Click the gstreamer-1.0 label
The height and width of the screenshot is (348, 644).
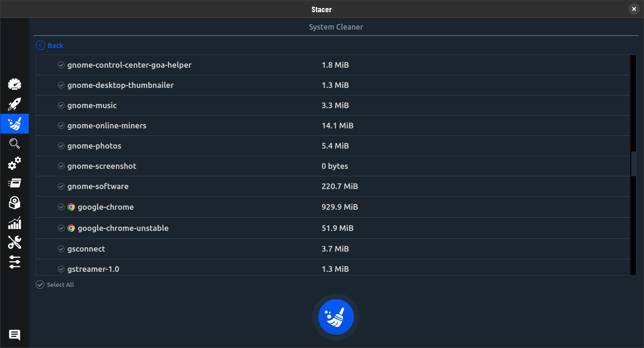point(93,269)
